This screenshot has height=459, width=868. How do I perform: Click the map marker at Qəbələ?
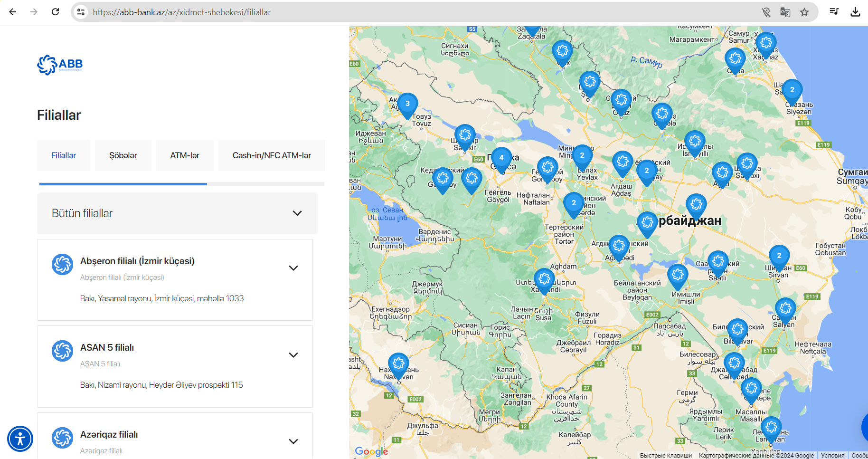pos(662,115)
